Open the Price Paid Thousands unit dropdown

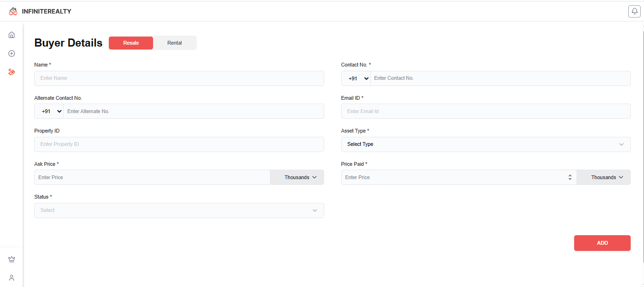[604, 177]
